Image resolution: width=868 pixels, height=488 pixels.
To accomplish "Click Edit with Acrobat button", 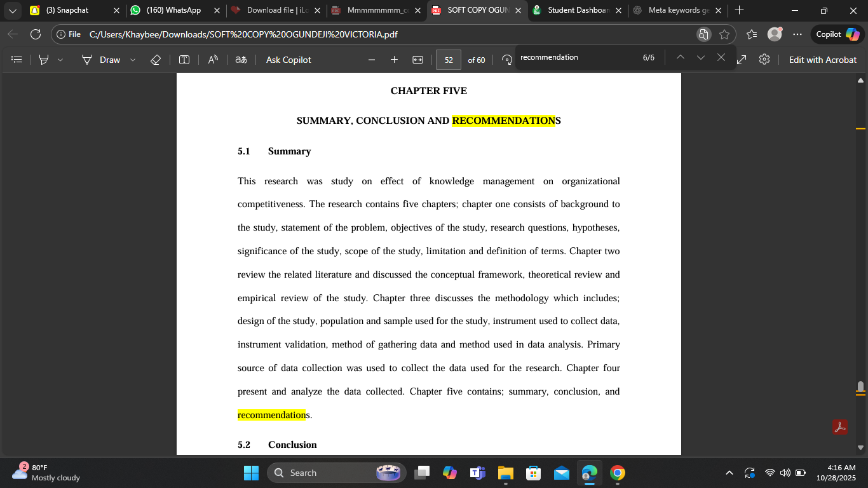I will [x=822, y=60].
